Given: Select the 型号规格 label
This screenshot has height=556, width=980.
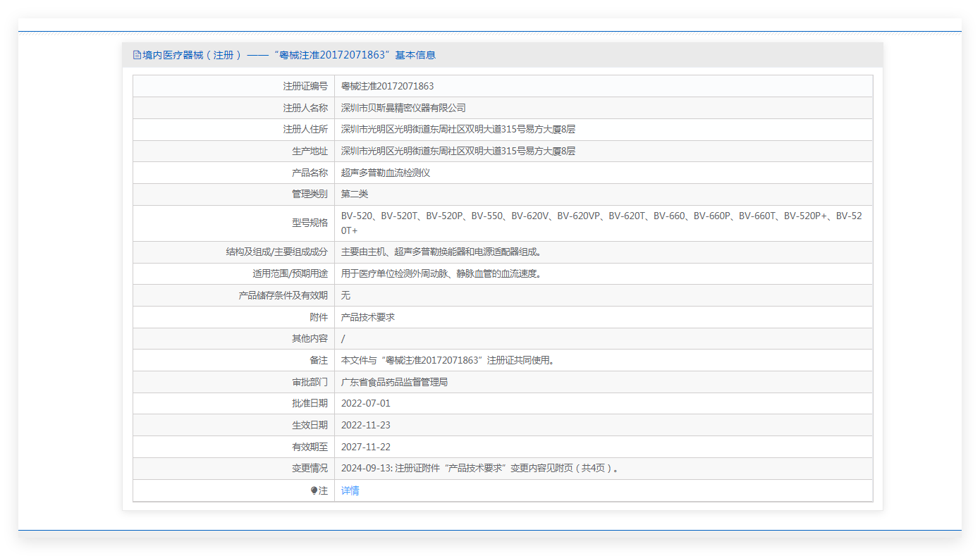Looking at the screenshot, I should 310,223.
